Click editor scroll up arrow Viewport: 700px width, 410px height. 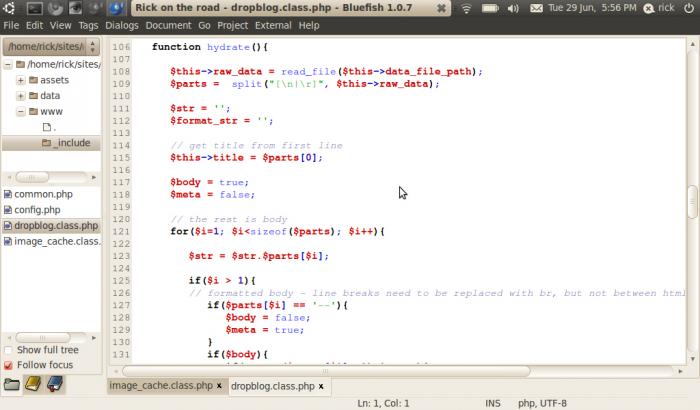pos(692,44)
